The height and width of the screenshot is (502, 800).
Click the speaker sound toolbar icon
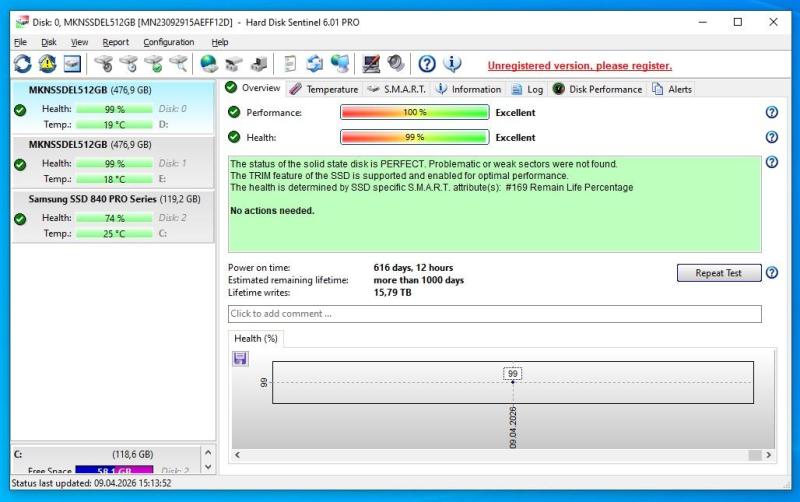pos(396,64)
